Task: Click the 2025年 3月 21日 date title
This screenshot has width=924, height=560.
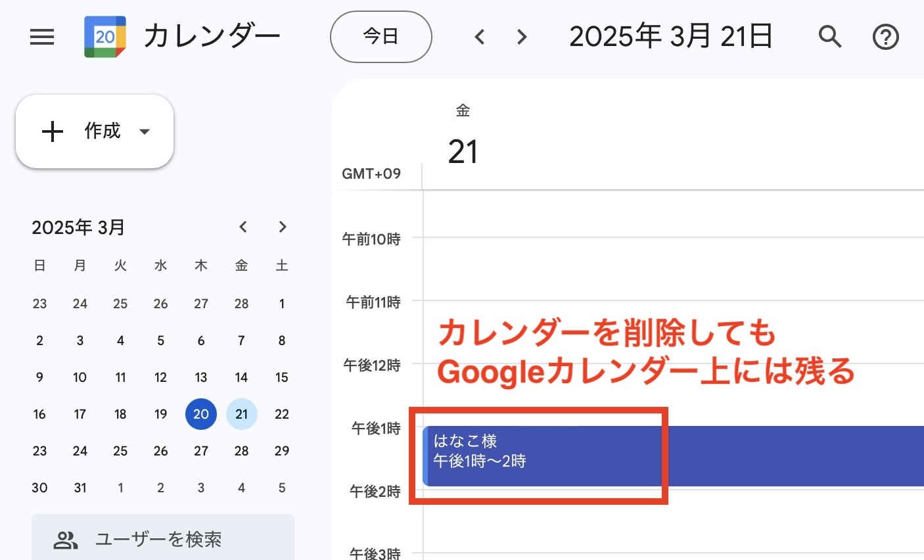Action: point(670,36)
